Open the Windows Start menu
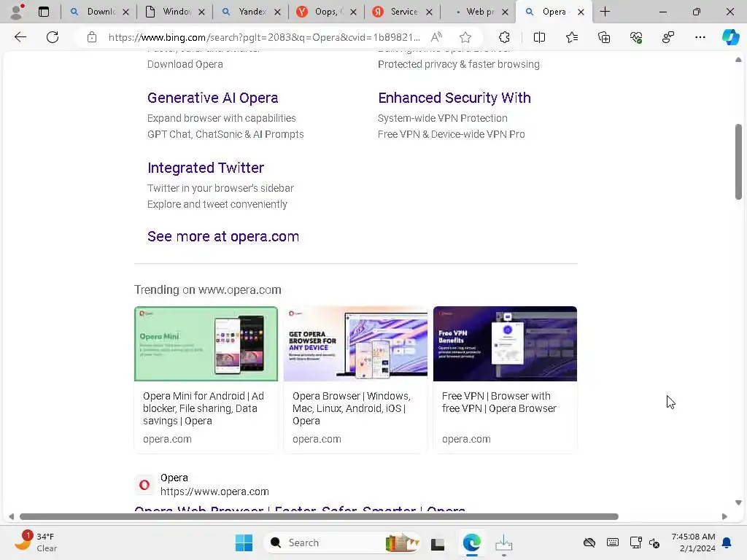 point(244,542)
